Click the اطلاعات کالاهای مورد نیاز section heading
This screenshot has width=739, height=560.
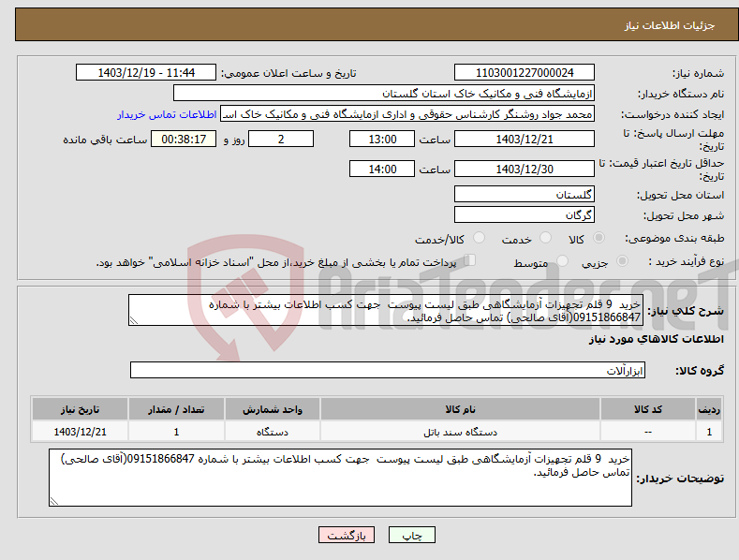tap(656, 339)
